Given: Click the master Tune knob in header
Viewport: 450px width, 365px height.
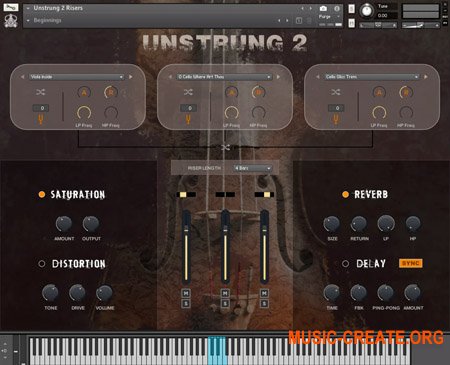Looking at the screenshot, I should (x=367, y=11).
